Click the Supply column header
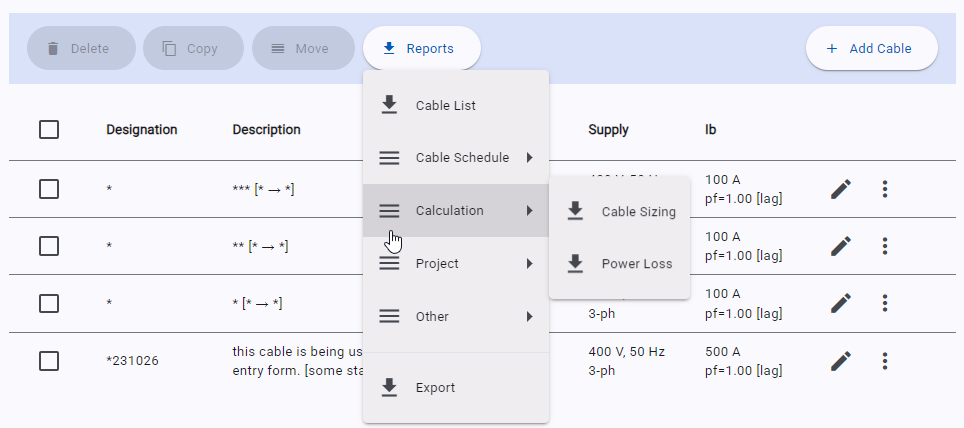The image size is (964, 428). (x=608, y=130)
